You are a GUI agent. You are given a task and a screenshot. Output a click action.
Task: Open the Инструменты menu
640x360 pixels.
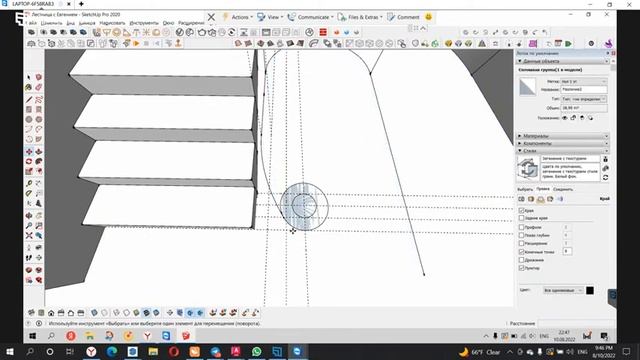tap(144, 23)
